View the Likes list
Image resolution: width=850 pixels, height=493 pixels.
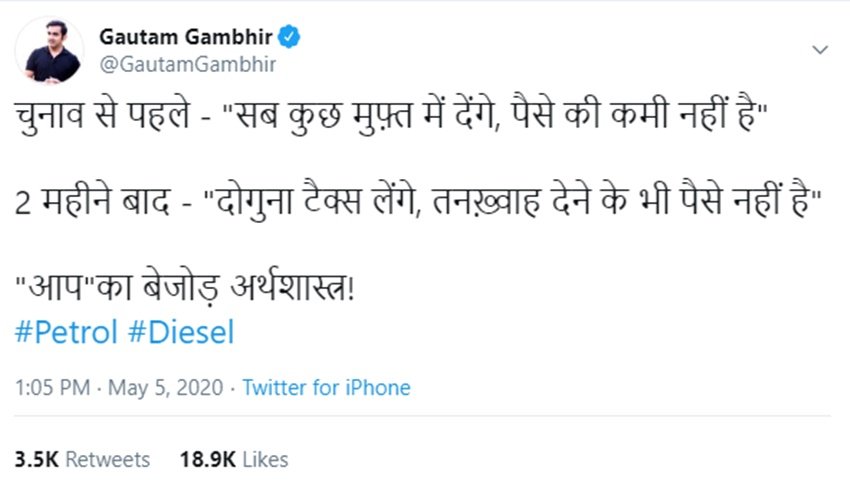pyautogui.click(x=264, y=460)
